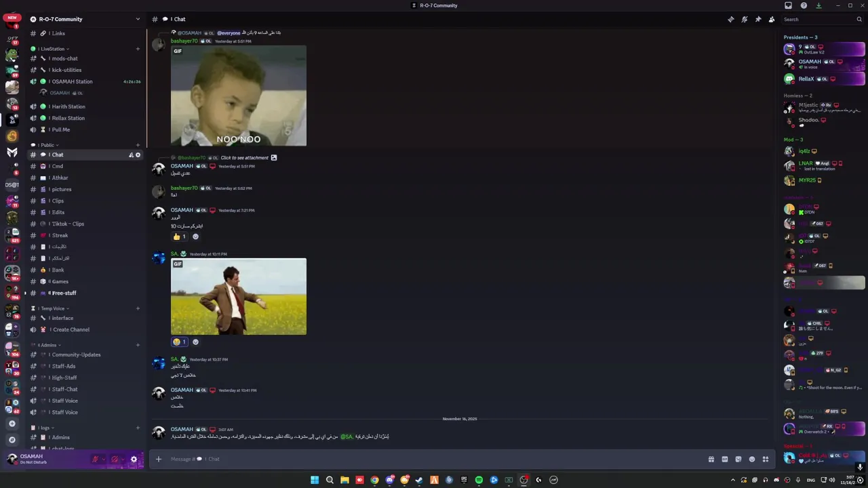Open the kick-utilities channel
This screenshot has height=488, width=868.
(x=85, y=70)
